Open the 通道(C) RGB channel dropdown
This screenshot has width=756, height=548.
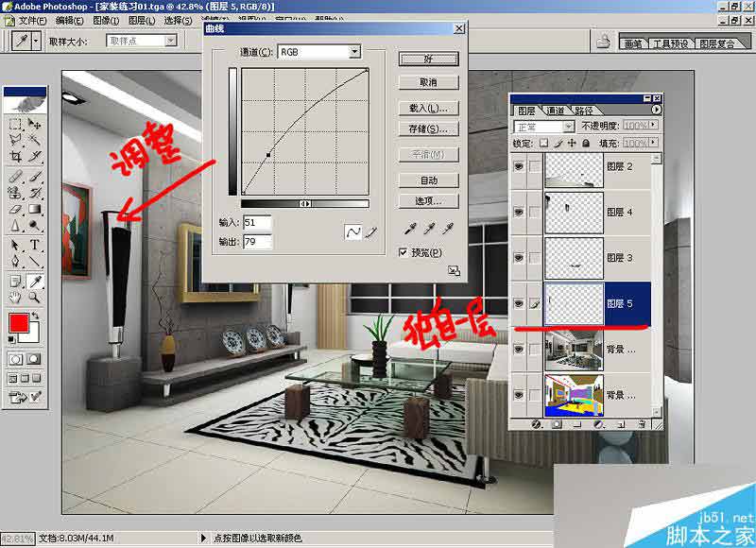click(355, 52)
